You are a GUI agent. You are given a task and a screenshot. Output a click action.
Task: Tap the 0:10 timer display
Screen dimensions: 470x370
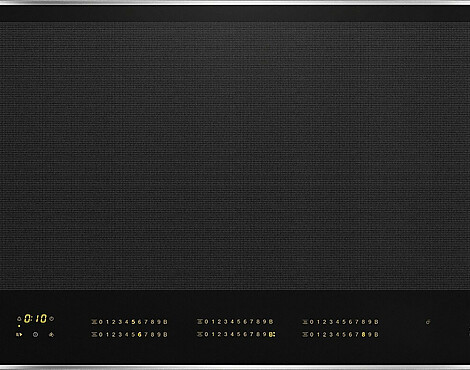(x=35, y=319)
